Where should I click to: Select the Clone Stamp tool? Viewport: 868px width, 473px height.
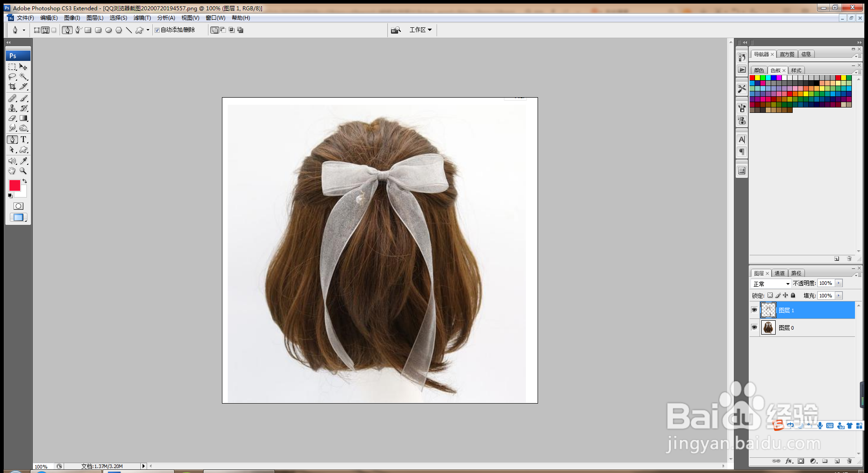pyautogui.click(x=13, y=108)
